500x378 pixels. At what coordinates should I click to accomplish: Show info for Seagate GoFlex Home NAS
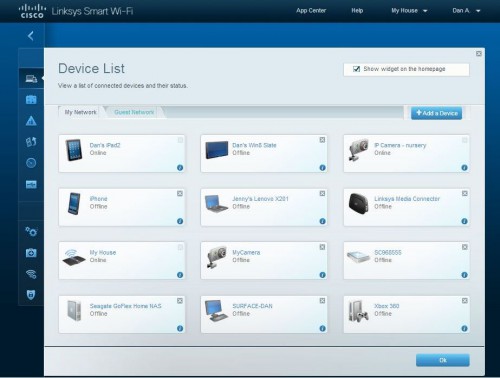point(180,328)
